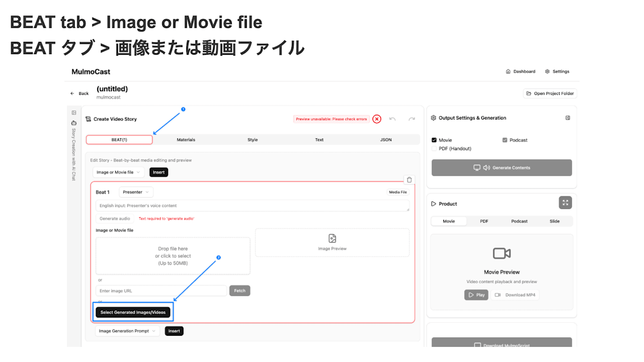Enable the PDF (Handout) checkbox
Image resolution: width=644 pixels, height=362 pixels.
point(434,149)
